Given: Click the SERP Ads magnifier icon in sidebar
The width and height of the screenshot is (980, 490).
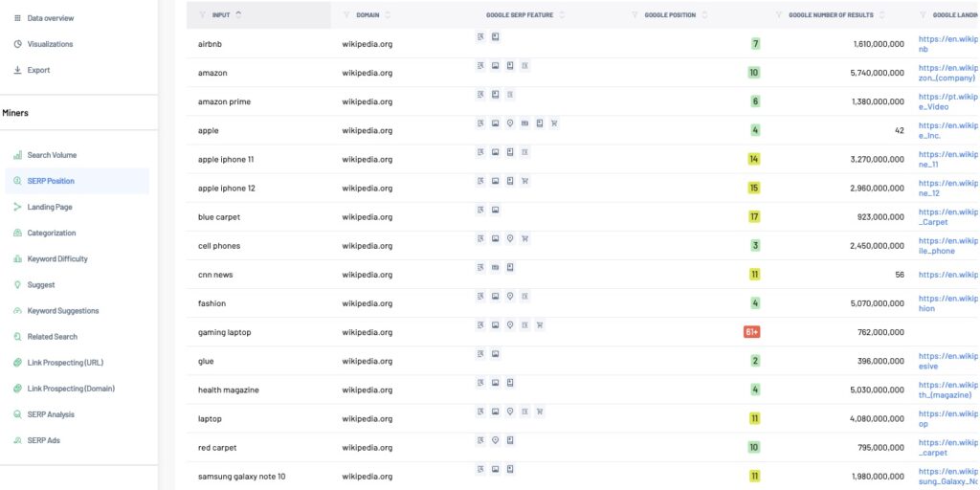Looking at the screenshot, I should 17,440.
